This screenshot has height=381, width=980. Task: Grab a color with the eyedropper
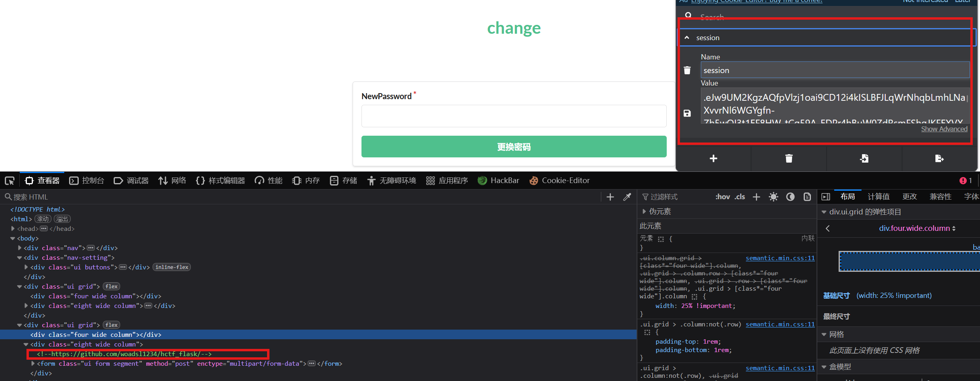[627, 197]
